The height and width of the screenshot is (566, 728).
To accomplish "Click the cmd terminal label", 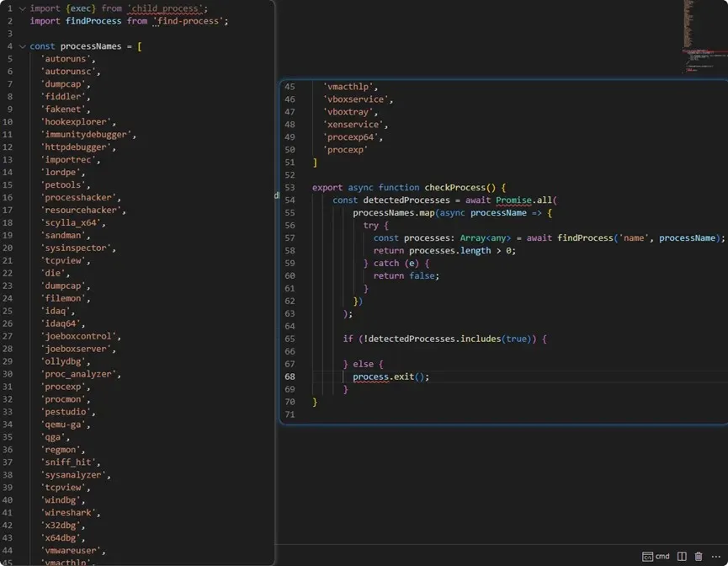I will click(662, 557).
